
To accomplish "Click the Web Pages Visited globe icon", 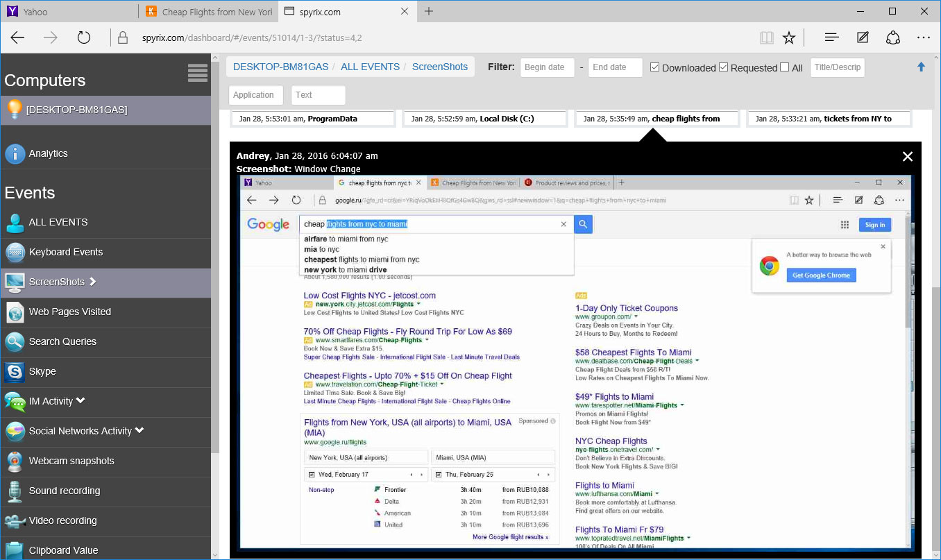I will (x=15, y=312).
